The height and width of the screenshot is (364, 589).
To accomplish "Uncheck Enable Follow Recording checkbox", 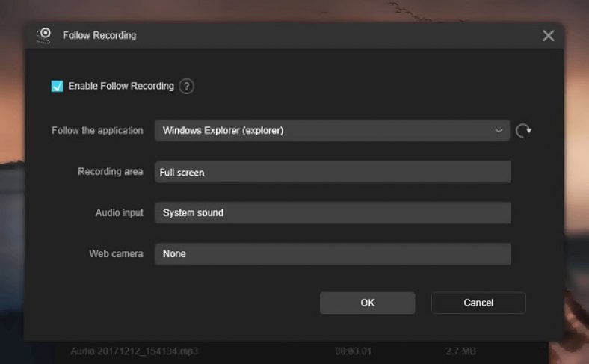I will 57,86.
